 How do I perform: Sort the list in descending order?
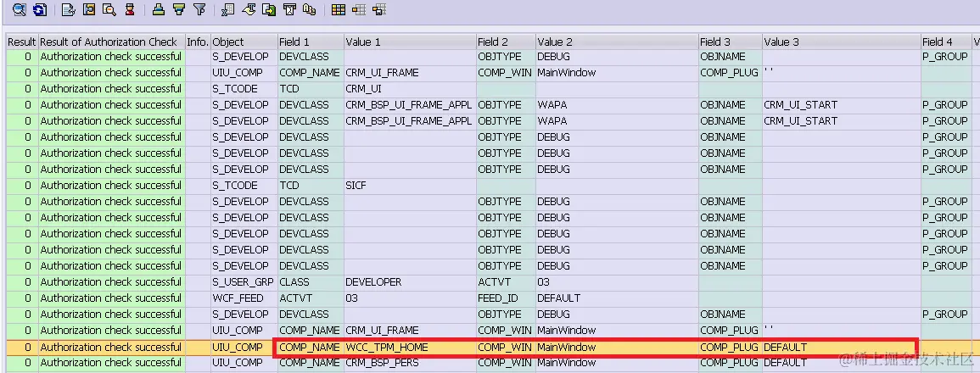point(179,9)
